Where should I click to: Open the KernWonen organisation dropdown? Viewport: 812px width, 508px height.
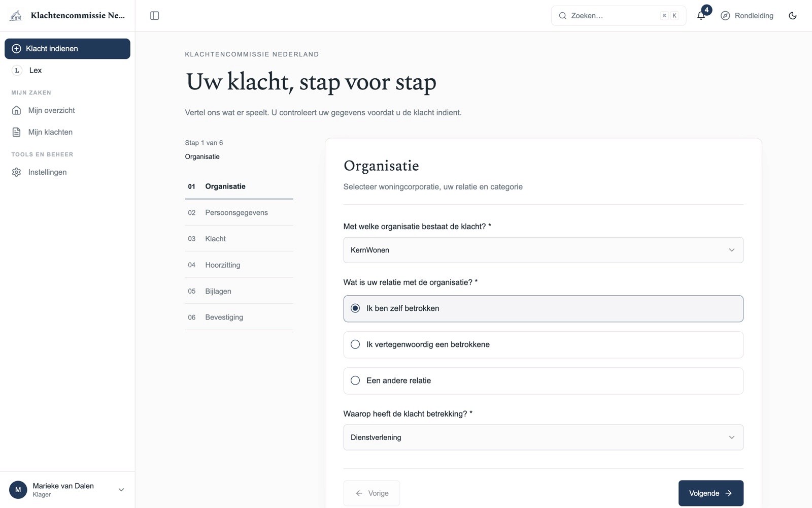(543, 250)
